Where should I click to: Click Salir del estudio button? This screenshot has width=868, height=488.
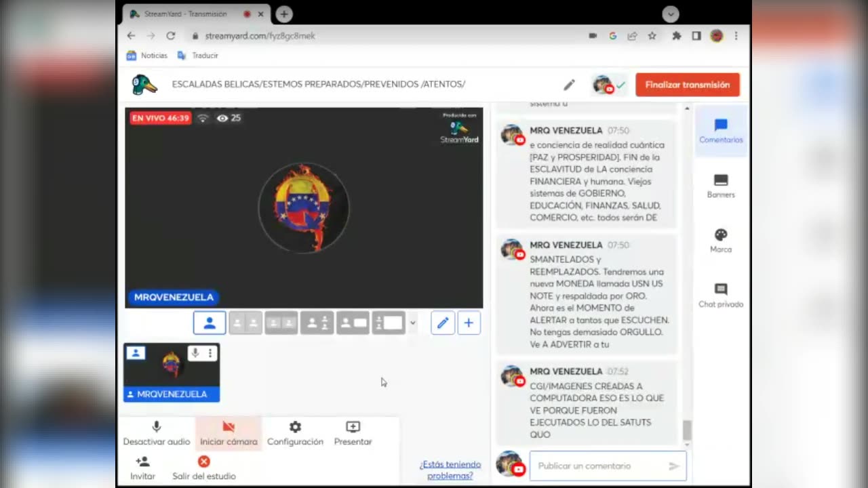(203, 468)
